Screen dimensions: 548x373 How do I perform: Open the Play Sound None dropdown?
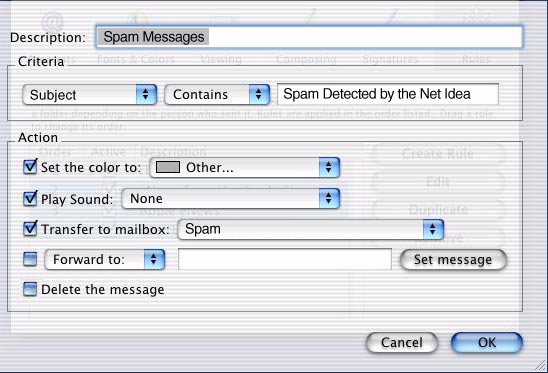coord(231,199)
